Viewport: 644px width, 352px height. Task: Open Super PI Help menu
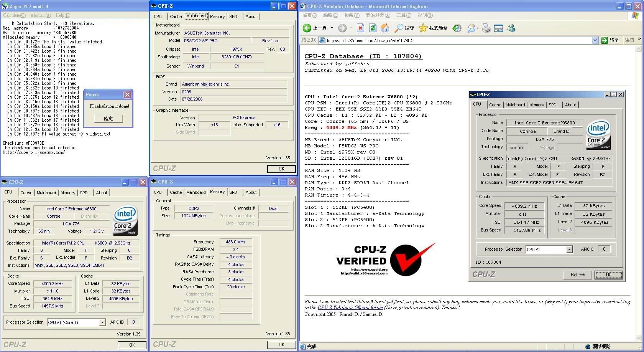(x=63, y=15)
